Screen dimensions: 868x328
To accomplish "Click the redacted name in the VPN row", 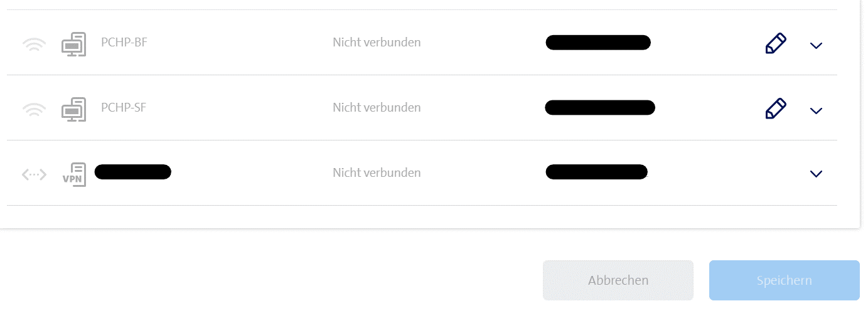I will (x=133, y=172).
